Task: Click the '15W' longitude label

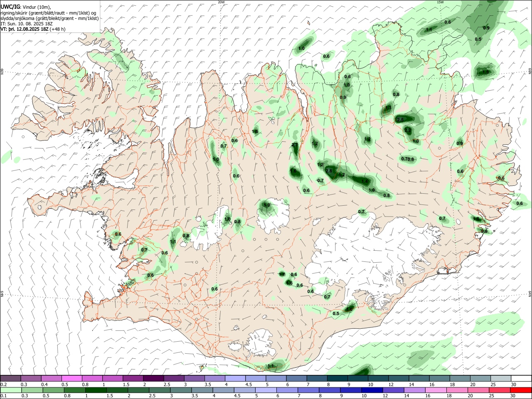Action: point(440,2)
